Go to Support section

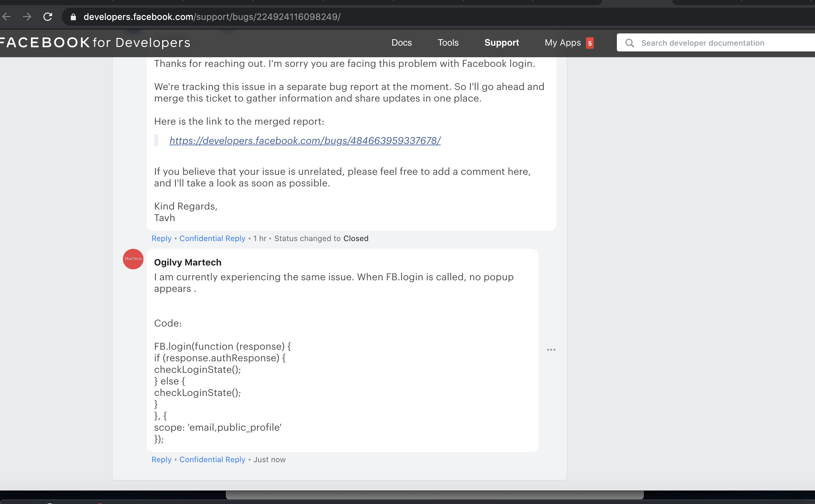coord(501,43)
